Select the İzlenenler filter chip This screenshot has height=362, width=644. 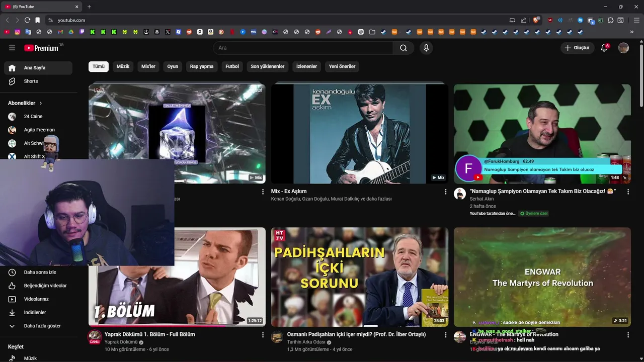[x=306, y=66]
